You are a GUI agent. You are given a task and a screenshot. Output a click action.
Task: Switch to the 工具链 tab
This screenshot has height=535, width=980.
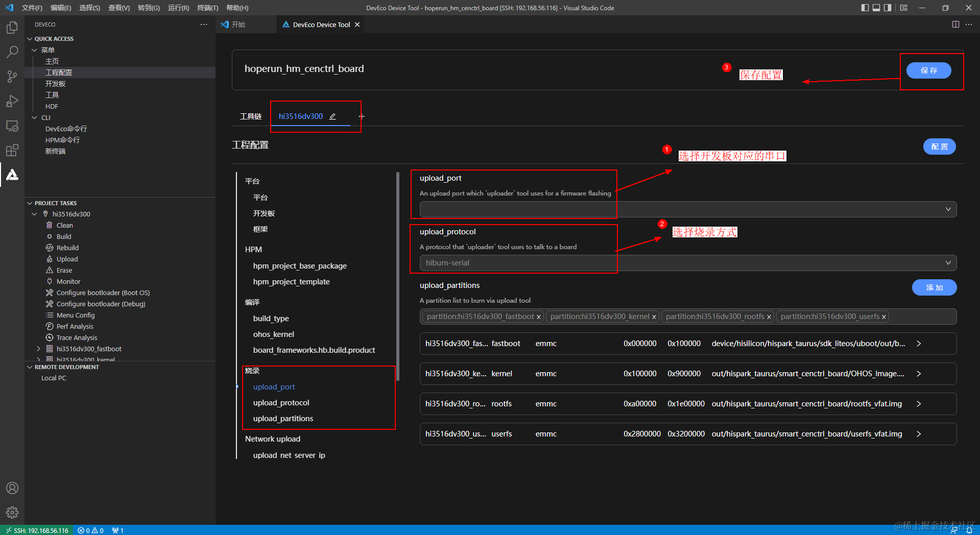[251, 116]
